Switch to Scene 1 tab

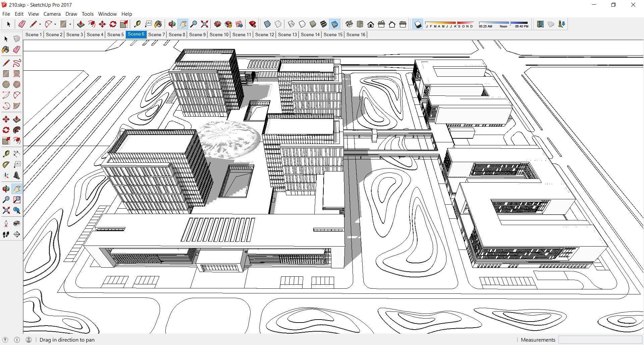[34, 34]
